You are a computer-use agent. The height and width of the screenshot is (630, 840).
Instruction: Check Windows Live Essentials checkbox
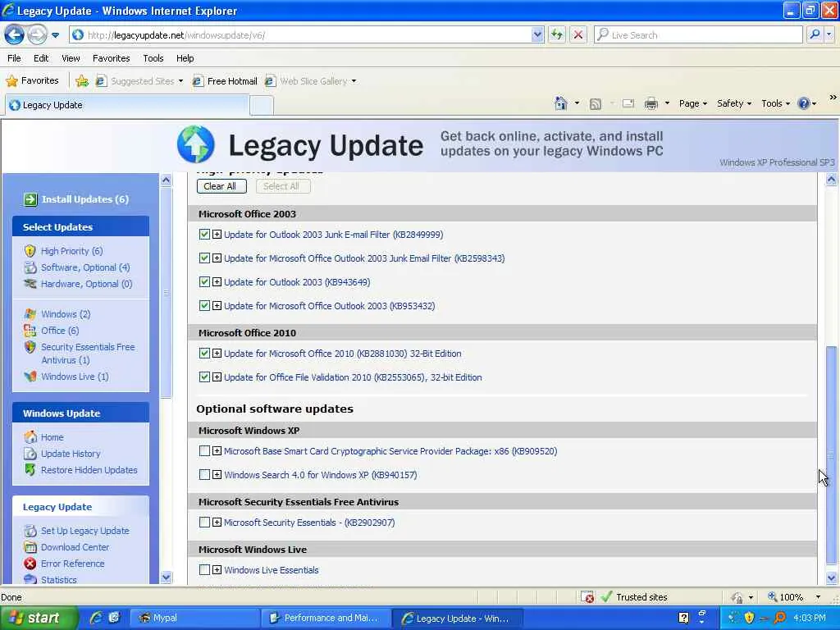click(x=204, y=569)
